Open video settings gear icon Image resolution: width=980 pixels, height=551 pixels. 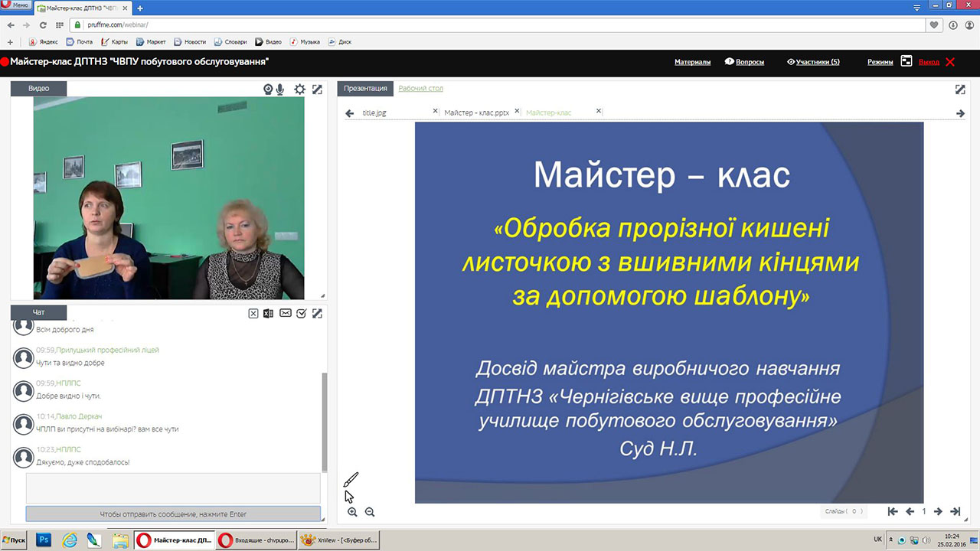coord(299,90)
